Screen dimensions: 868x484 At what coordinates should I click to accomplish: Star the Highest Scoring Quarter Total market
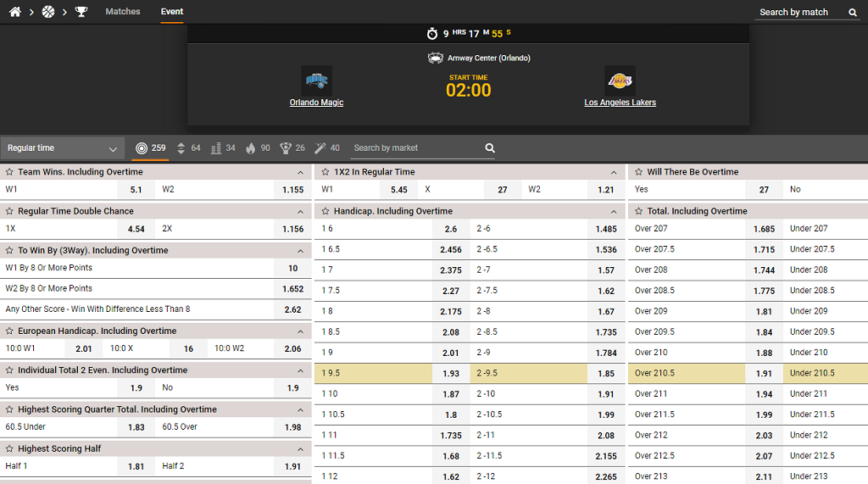pyautogui.click(x=9, y=409)
